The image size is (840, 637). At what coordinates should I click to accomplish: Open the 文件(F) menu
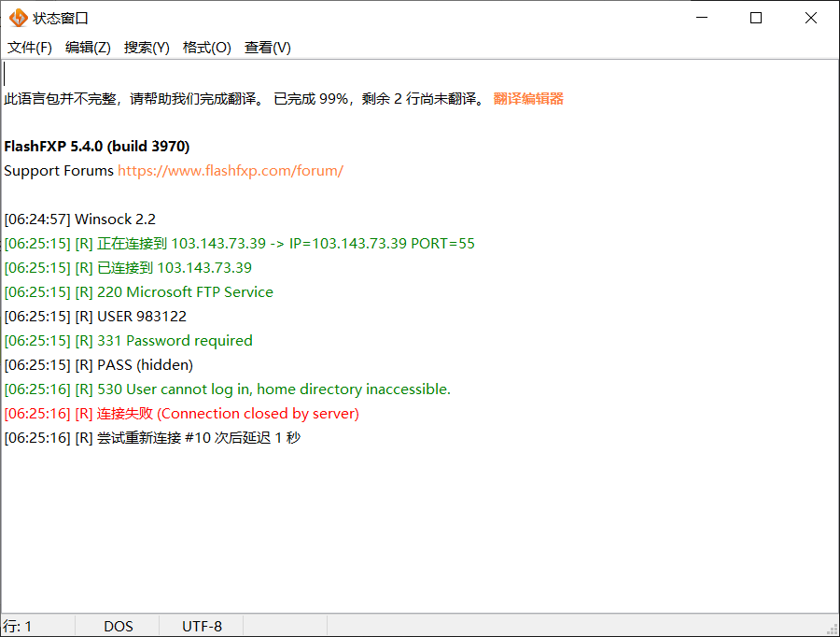[30, 48]
